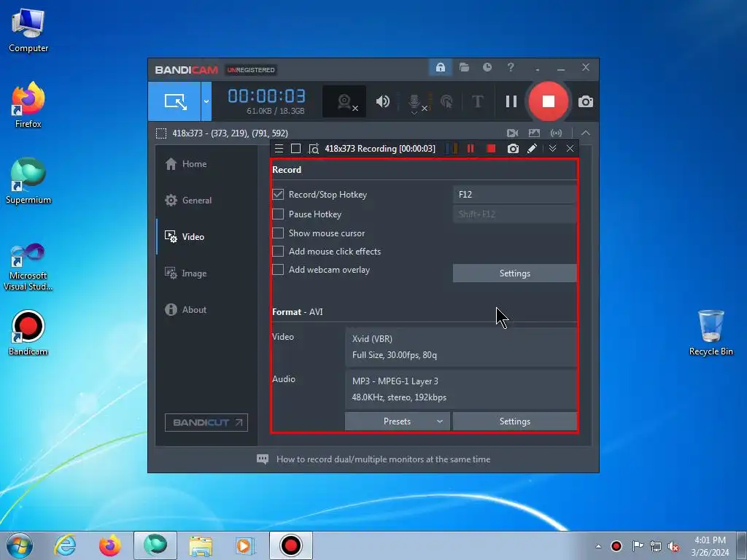Launch Internet Explorer from taskbar
This screenshot has width=747, height=560.
click(x=65, y=545)
